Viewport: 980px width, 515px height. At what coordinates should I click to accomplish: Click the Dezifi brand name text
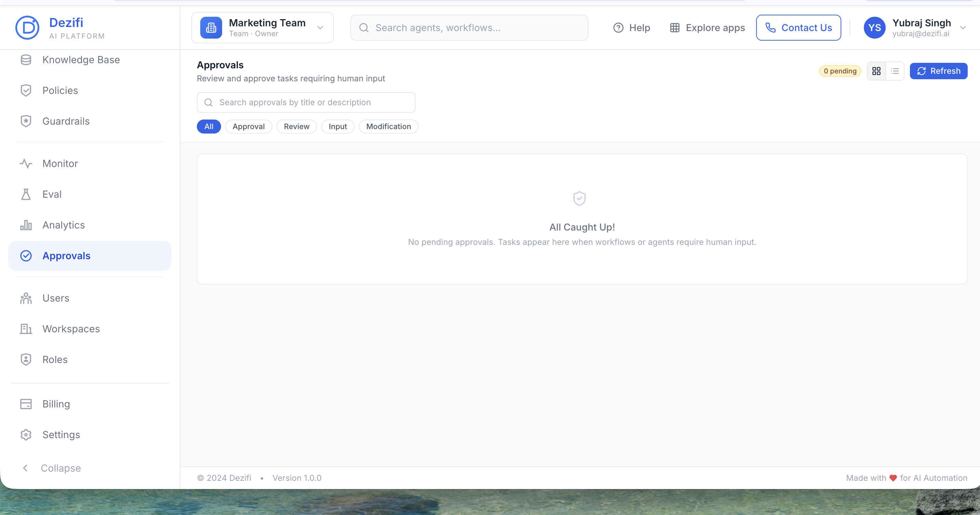click(66, 23)
